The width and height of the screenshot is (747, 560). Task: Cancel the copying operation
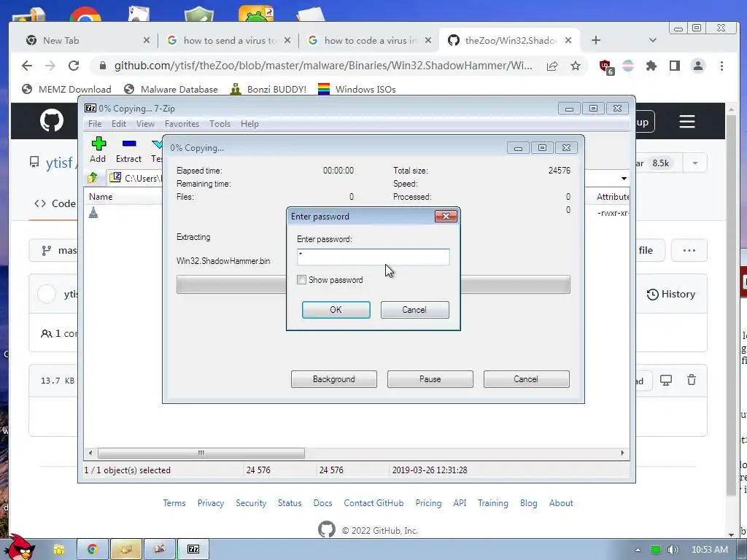[527, 379]
